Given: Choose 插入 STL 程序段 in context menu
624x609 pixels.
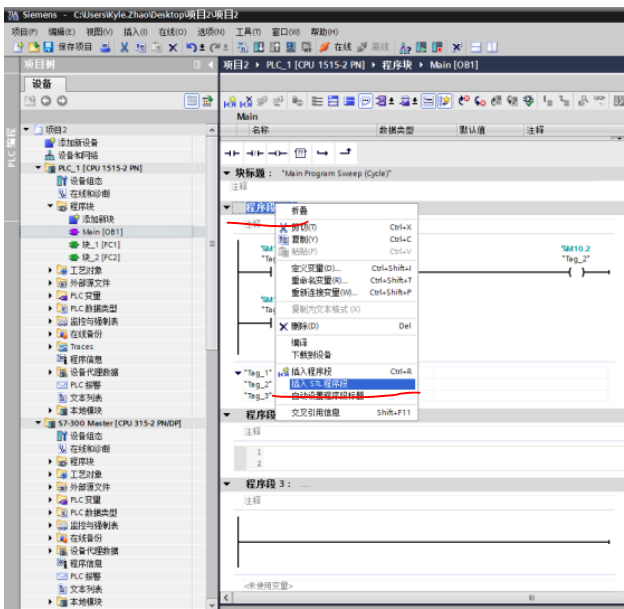Looking at the screenshot, I should coord(352,384).
